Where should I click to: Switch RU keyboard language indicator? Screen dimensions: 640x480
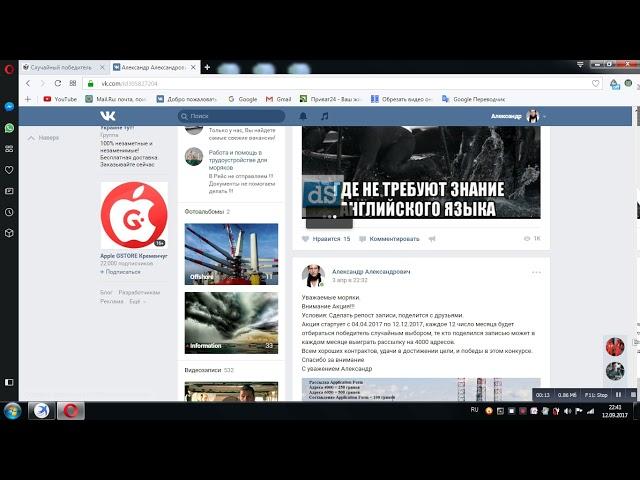point(474,410)
